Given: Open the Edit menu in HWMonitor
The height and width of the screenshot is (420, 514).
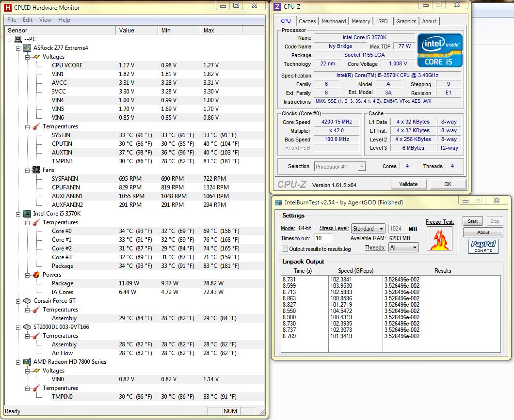Looking at the screenshot, I should point(28,20).
